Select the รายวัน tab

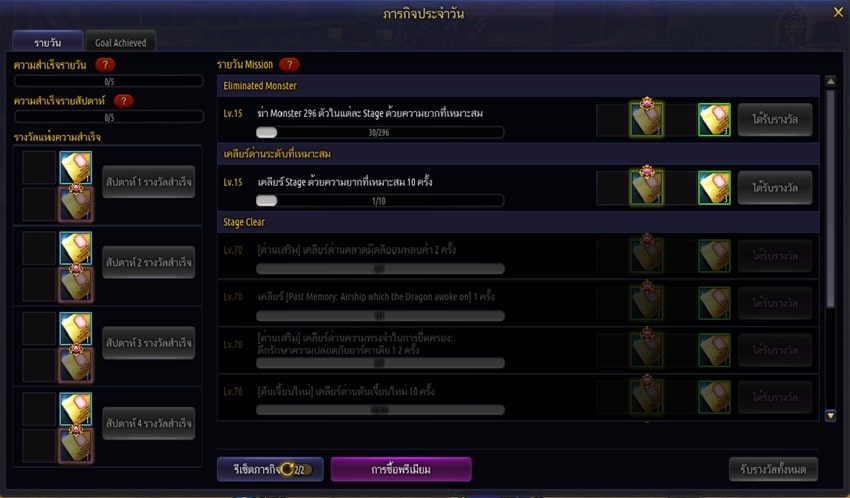[48, 41]
